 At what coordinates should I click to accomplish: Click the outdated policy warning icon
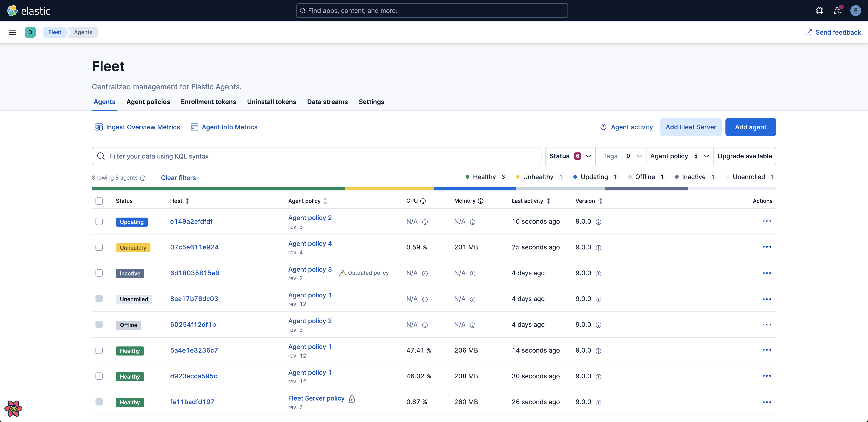pos(341,273)
